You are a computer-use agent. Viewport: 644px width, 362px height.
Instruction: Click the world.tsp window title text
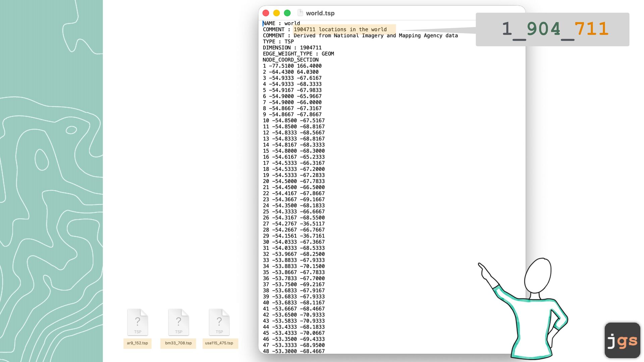(320, 13)
